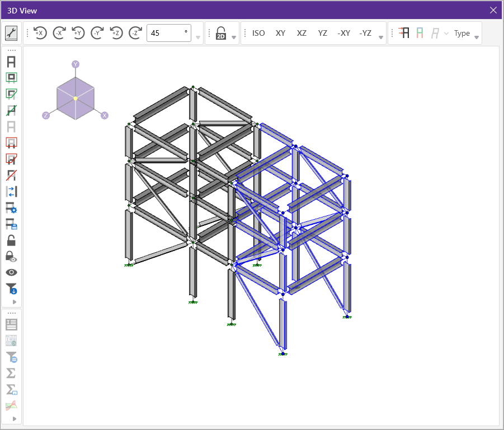This screenshot has height=430, width=504.
Task: Rotate the view about the +X axis
Action: click(x=40, y=33)
